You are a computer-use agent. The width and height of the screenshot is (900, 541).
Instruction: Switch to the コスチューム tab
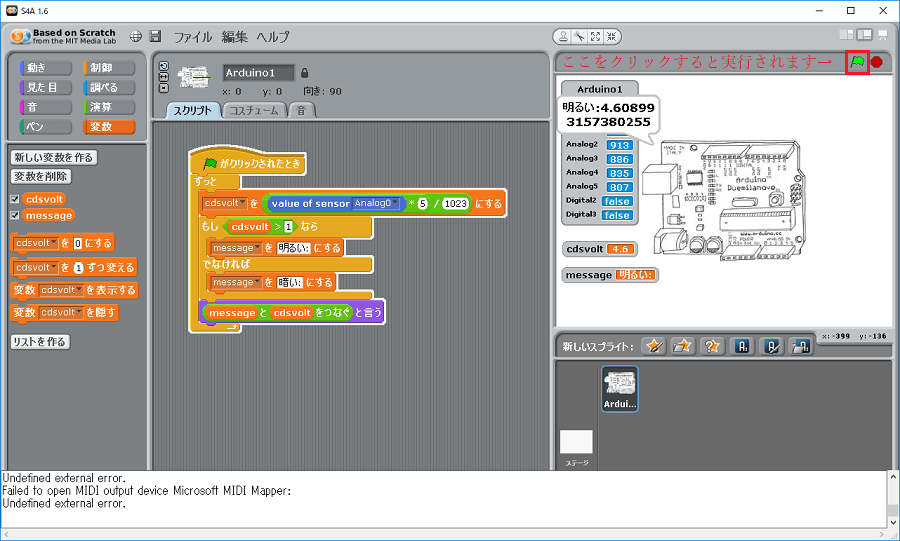pos(254,111)
